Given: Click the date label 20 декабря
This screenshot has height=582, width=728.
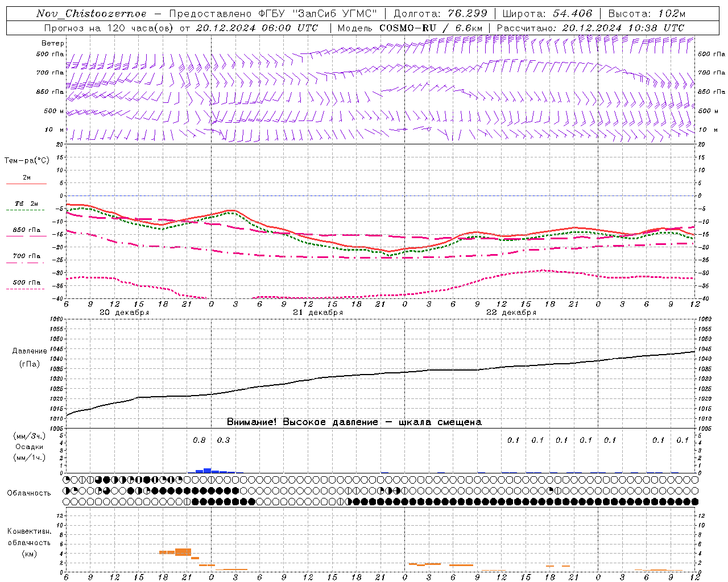Looking at the screenshot, I should click(125, 313).
